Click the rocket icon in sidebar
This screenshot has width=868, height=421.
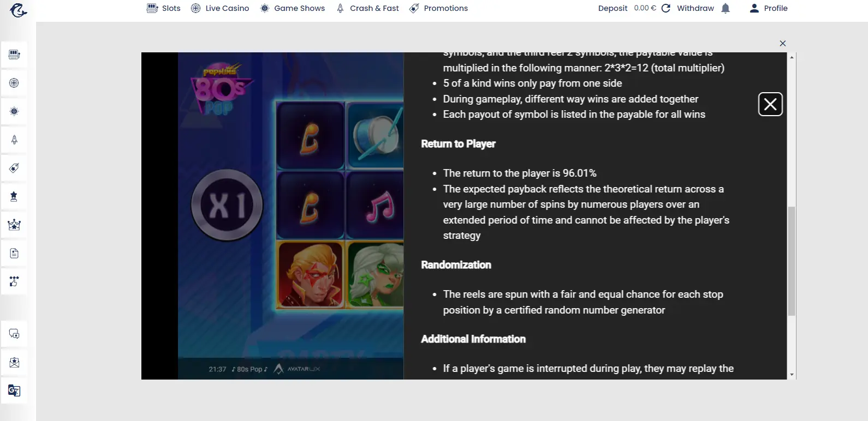click(14, 140)
